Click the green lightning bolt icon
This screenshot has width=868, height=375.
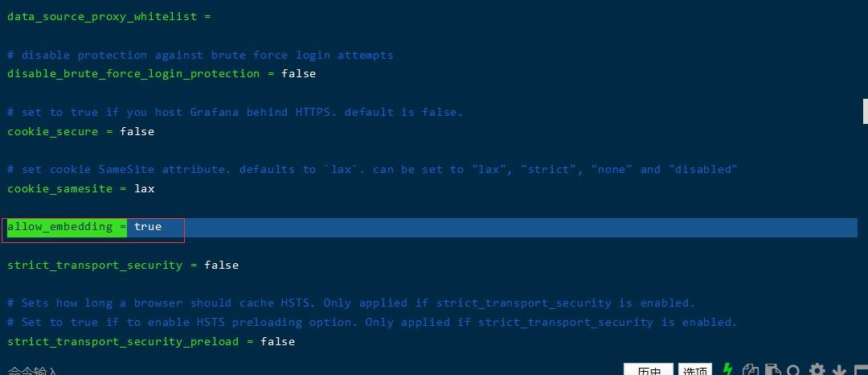pos(728,369)
